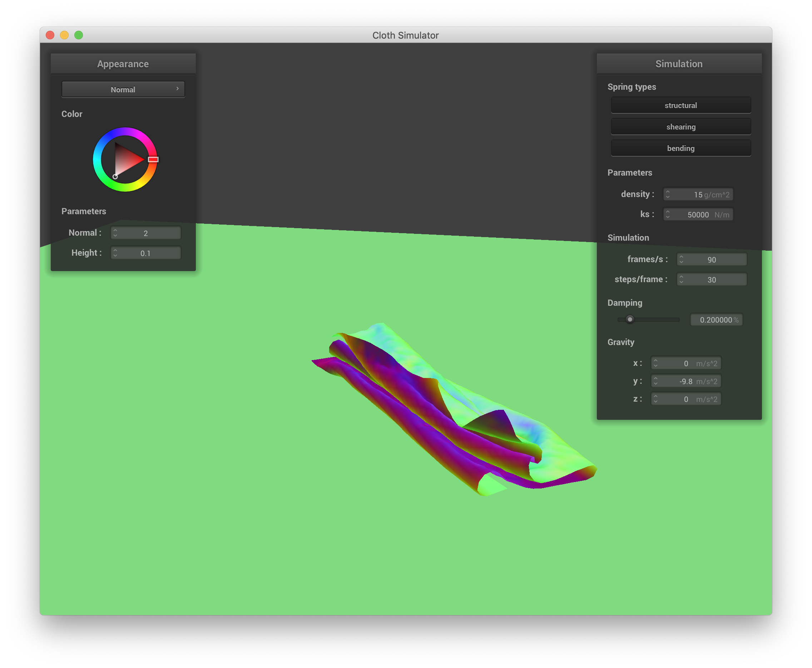Open the Normal shader dropdown

pos(123,89)
